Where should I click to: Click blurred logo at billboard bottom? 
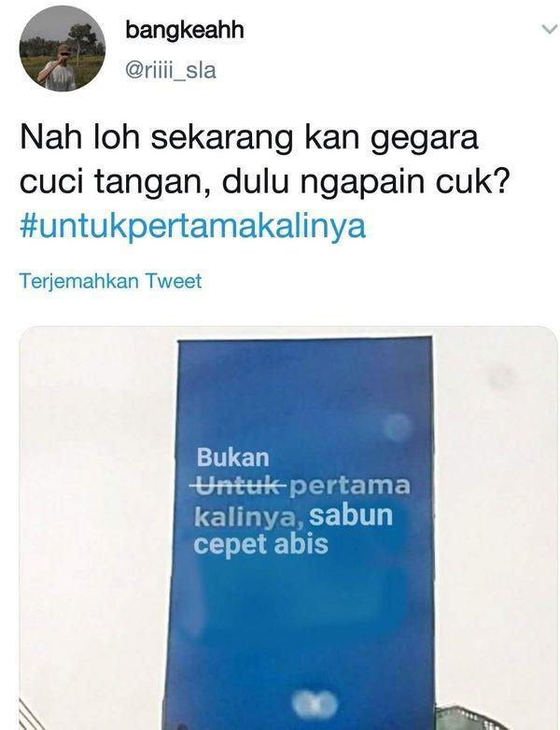click(x=315, y=704)
